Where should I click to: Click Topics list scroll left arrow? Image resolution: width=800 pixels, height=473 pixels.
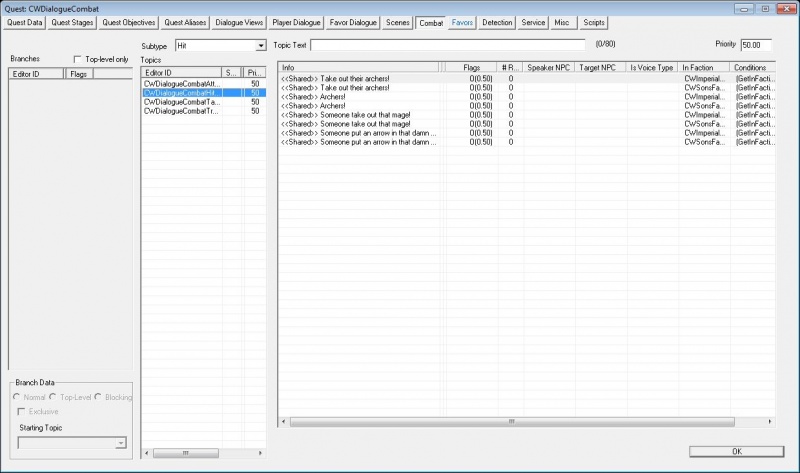click(147, 453)
